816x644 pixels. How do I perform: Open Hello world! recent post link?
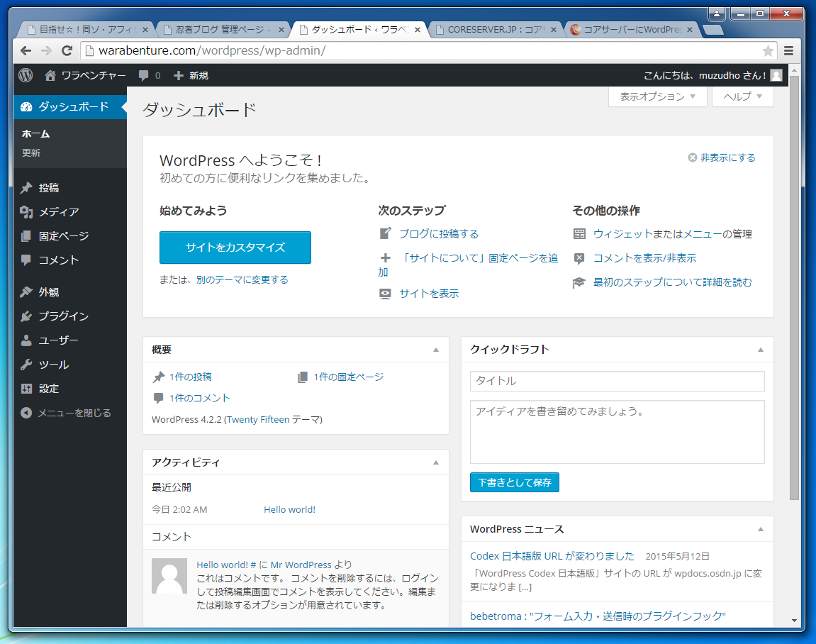click(289, 510)
